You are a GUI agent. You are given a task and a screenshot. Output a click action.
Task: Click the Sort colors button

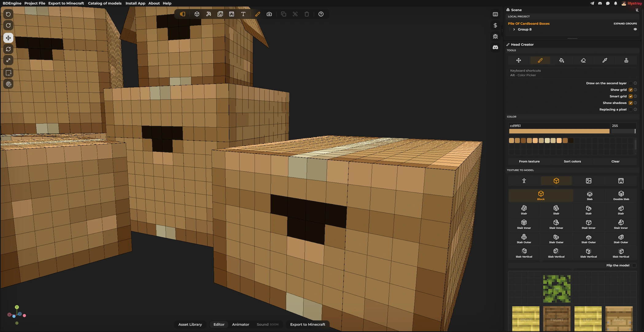[572, 161]
